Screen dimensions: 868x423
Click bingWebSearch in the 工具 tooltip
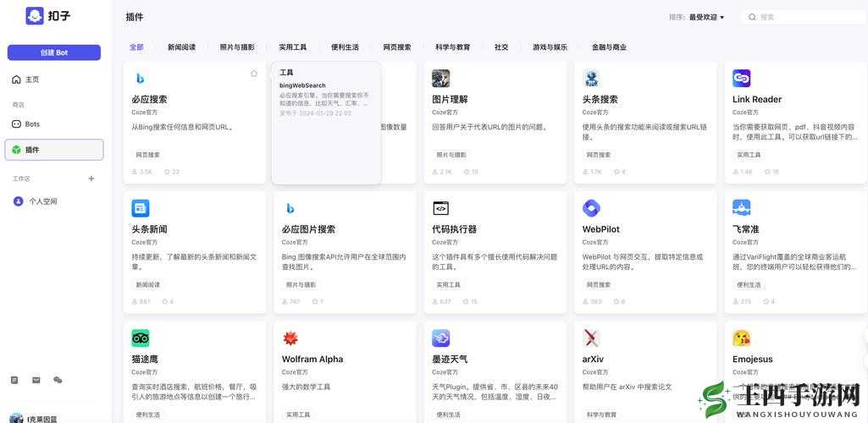[x=302, y=85]
